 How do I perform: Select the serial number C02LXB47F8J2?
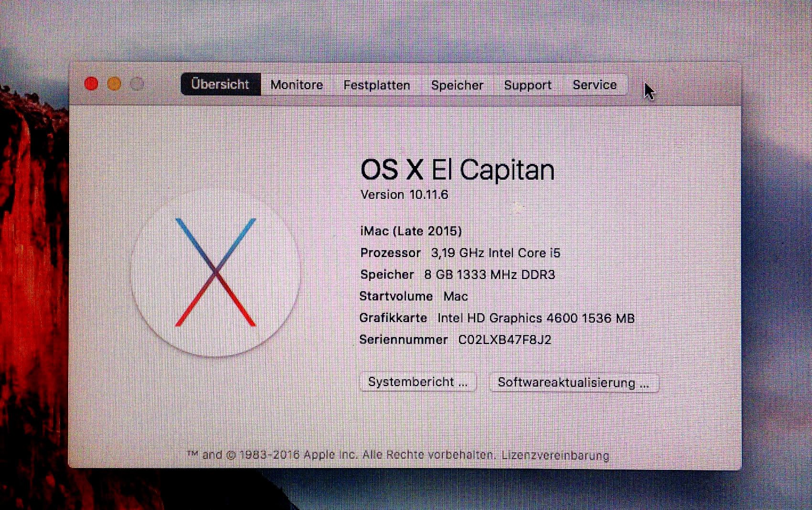[x=504, y=340]
